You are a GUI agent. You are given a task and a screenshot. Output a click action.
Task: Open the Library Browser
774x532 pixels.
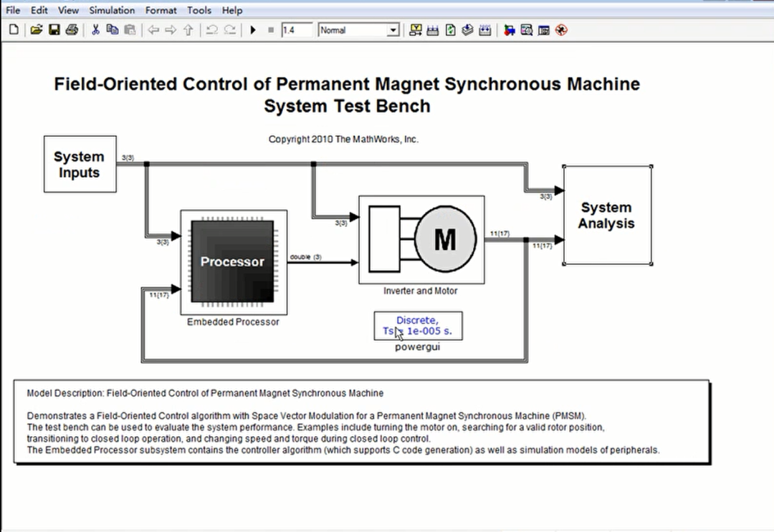point(509,30)
